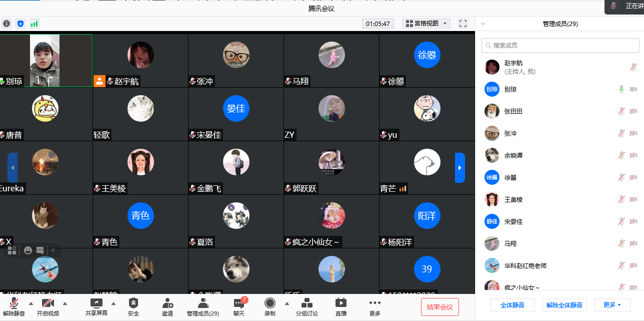Click the 全体静音 button
The height and width of the screenshot is (321, 644).
[x=512, y=305]
